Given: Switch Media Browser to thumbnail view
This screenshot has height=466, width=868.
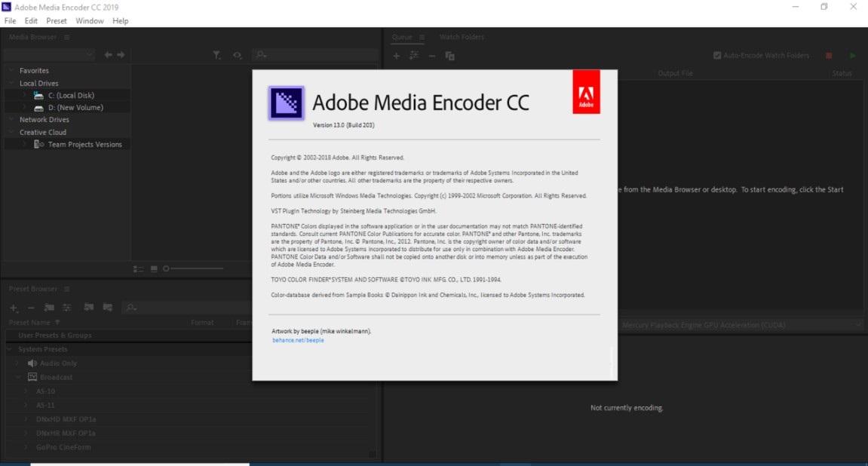Looking at the screenshot, I should (x=154, y=269).
